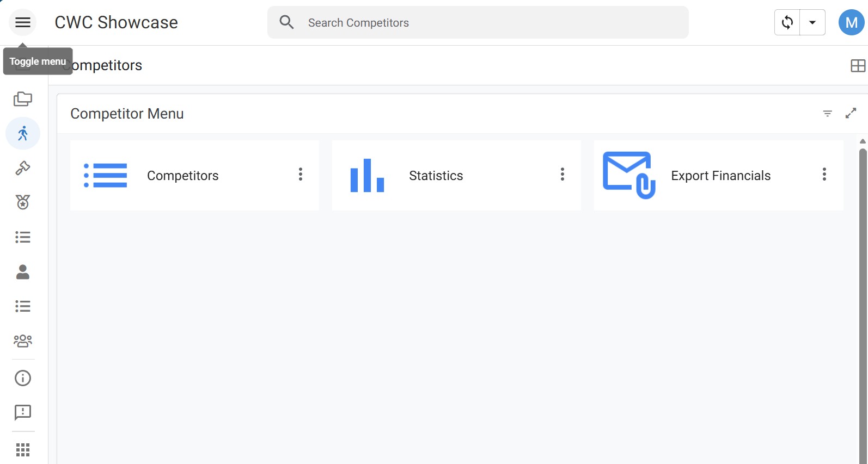Open the apps grid icon
This screenshot has width=868, height=464.
tap(22, 450)
